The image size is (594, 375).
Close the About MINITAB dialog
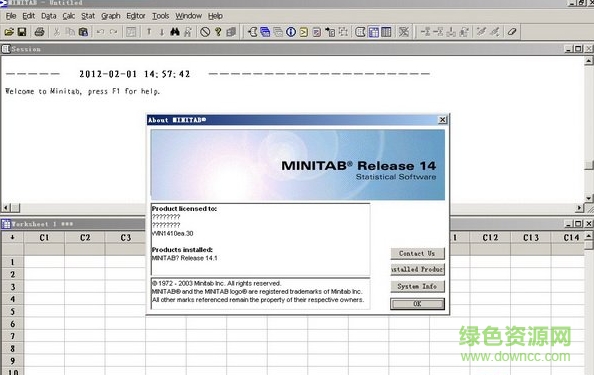point(442,120)
